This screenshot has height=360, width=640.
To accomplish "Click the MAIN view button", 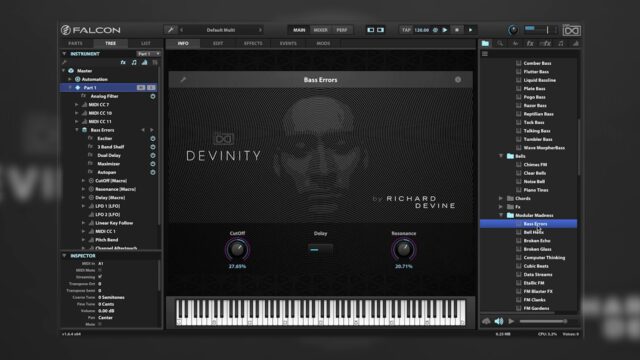I will pyautogui.click(x=299, y=30).
